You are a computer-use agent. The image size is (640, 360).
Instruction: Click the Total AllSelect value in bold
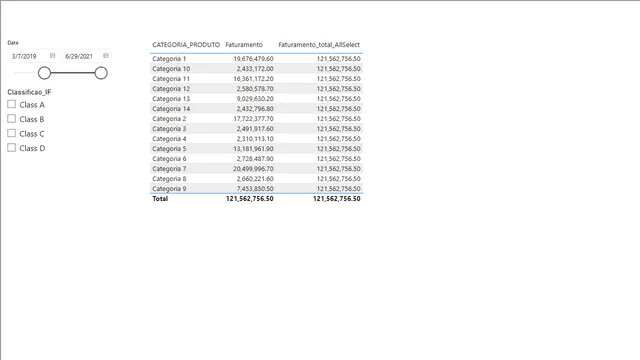[337, 199]
